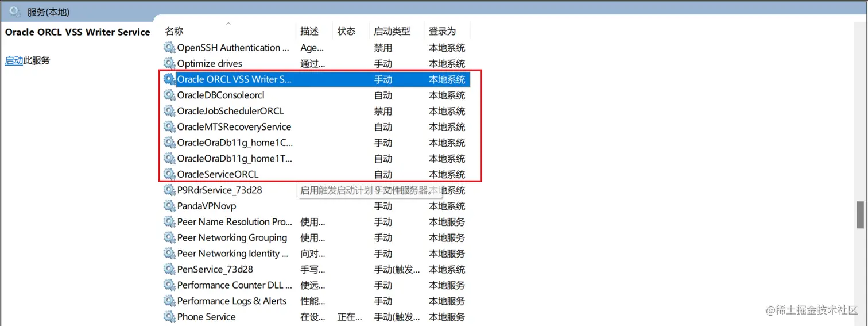Viewport: 868px width, 326px height.
Task: Click the gear icon beside P9RdrService_73d28
Action: pos(169,190)
